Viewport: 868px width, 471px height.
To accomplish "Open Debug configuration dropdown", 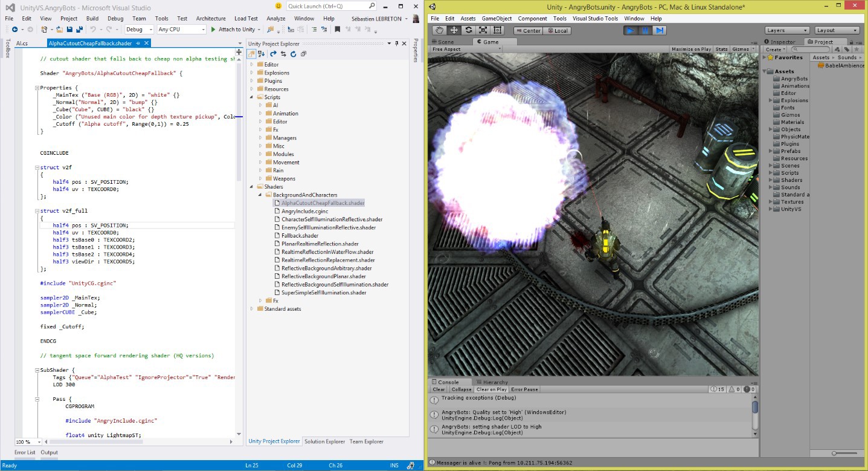I will point(138,29).
